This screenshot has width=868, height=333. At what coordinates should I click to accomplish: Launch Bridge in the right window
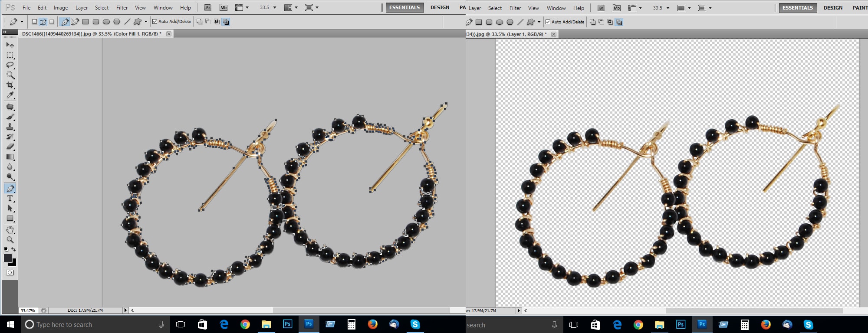pyautogui.click(x=601, y=8)
